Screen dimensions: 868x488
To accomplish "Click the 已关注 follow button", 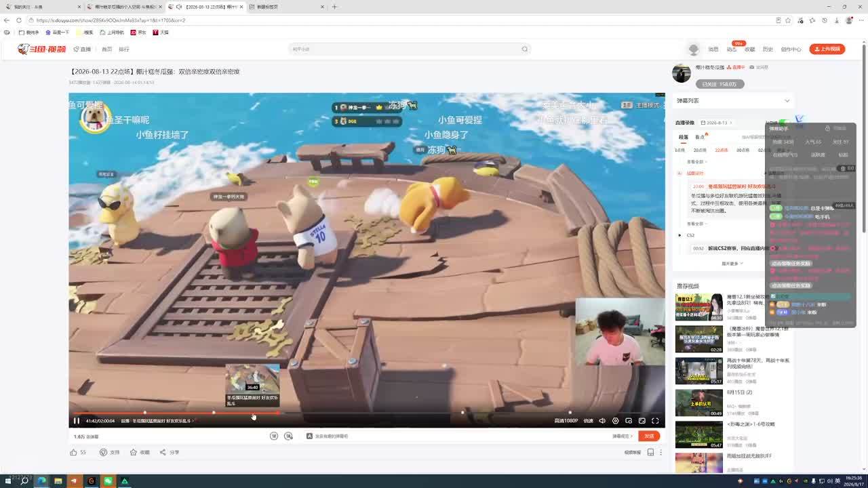I will click(x=719, y=84).
